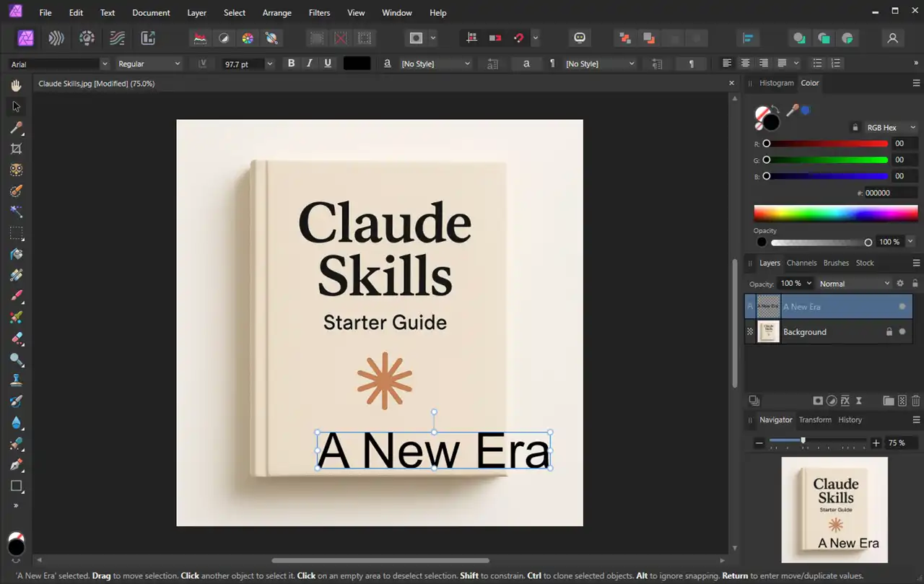
Task: Open the layer opacity 100 % dropdown
Action: click(x=809, y=284)
